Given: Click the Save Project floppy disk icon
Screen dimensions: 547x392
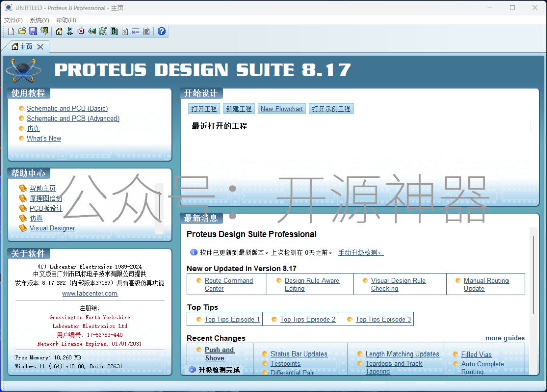Looking at the screenshot, I should [33, 32].
